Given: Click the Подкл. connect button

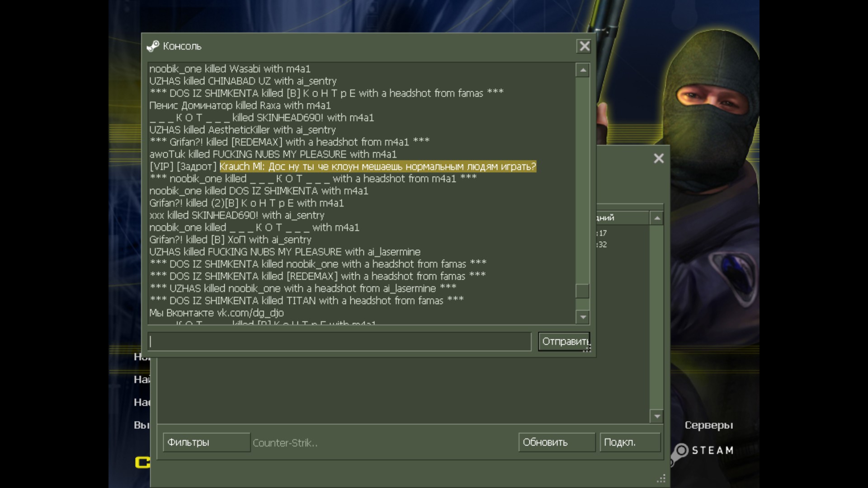Looking at the screenshot, I should point(630,442).
